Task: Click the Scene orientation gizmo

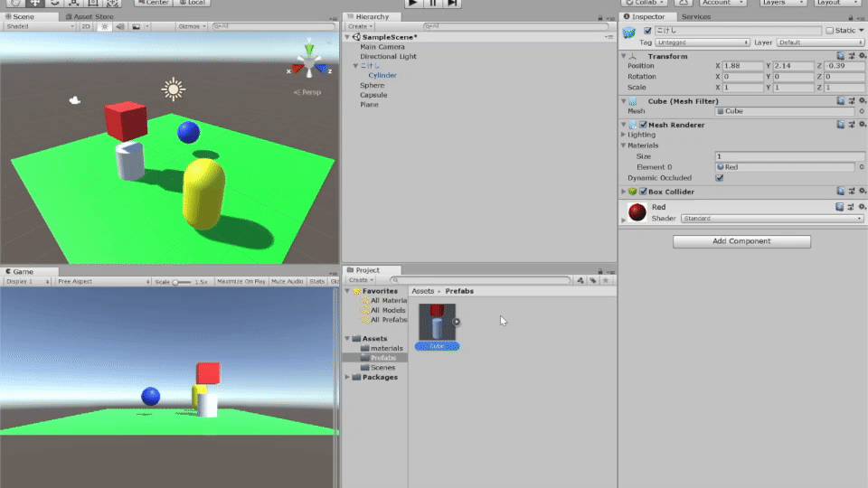Action: click(x=309, y=63)
